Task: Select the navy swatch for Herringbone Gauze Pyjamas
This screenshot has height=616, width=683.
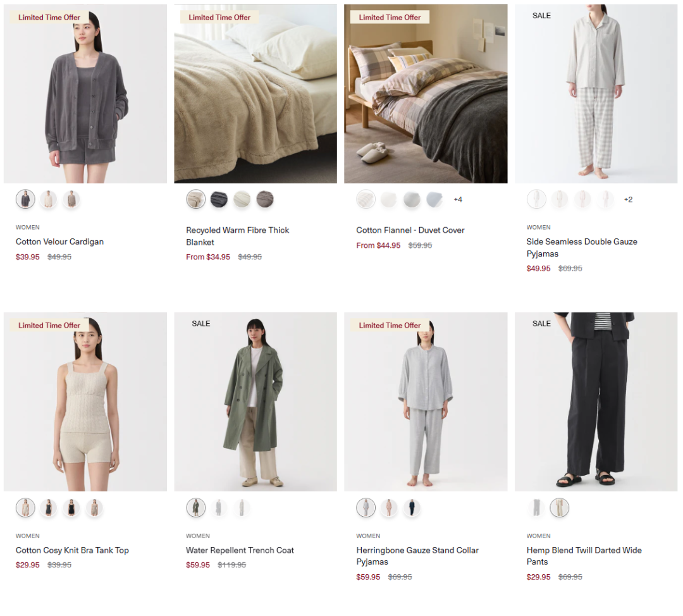Action: (x=412, y=508)
